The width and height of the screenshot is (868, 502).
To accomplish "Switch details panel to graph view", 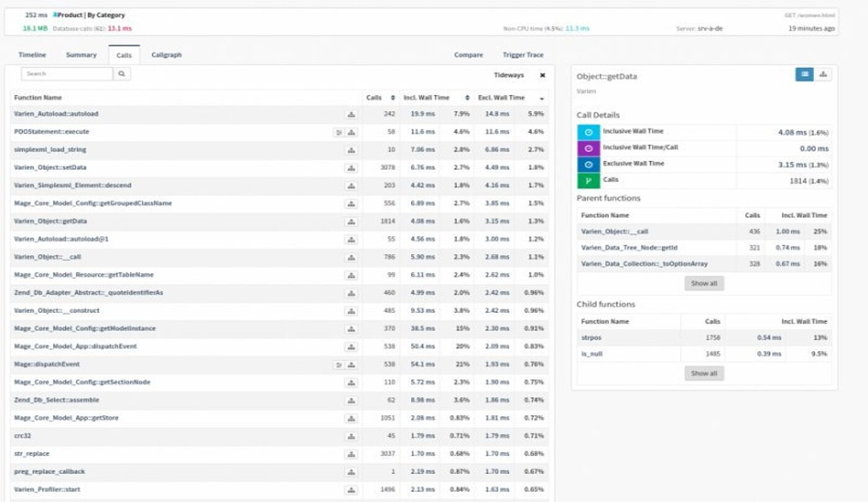I will pyautogui.click(x=823, y=74).
